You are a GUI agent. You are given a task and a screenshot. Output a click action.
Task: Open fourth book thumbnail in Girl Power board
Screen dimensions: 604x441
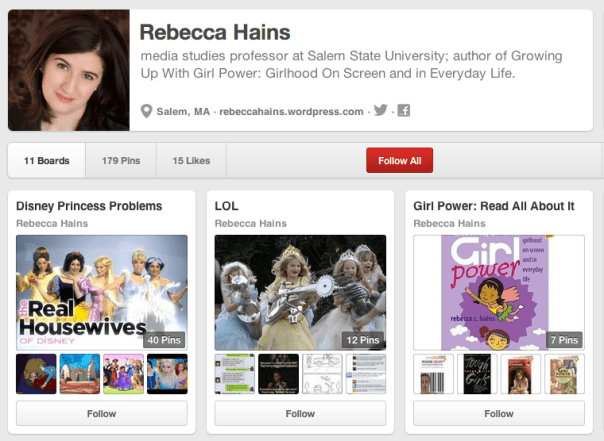(565, 374)
